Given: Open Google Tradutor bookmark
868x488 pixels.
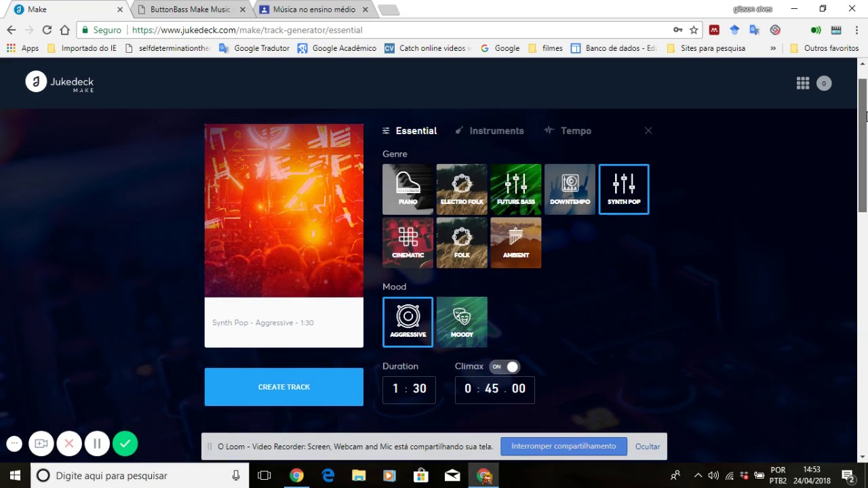Looking at the screenshot, I should coord(254,48).
